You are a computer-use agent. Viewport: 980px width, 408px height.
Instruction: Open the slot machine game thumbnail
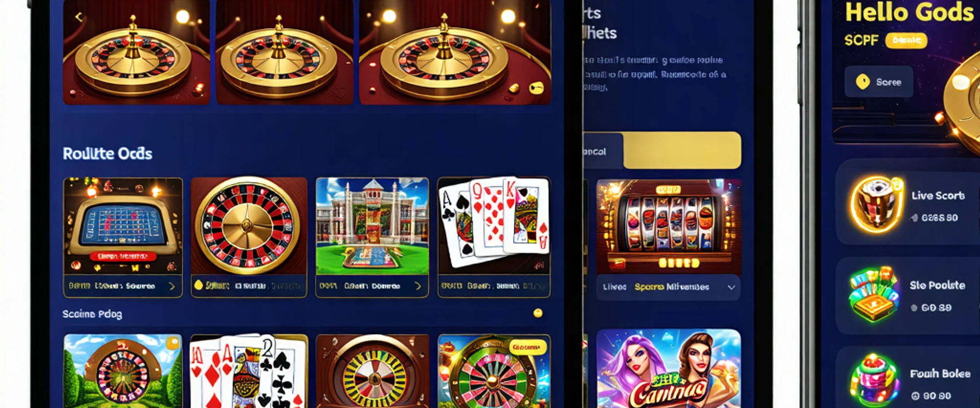(669, 227)
